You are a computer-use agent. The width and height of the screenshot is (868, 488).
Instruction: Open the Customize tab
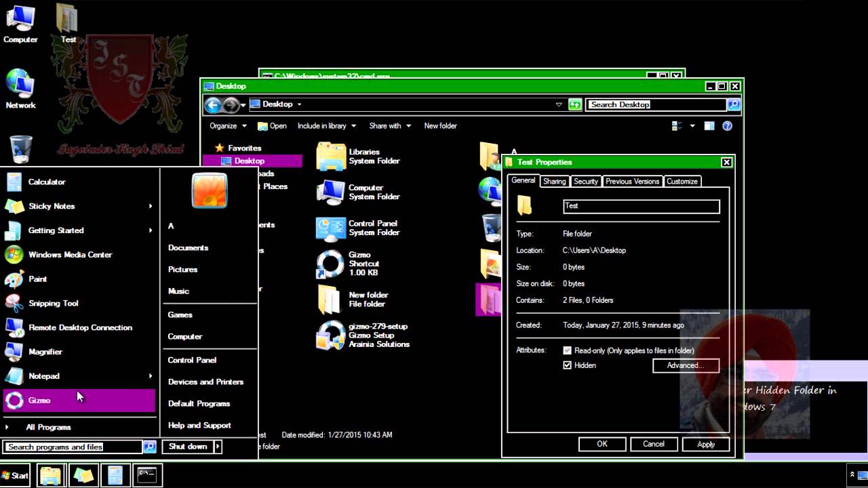click(682, 182)
